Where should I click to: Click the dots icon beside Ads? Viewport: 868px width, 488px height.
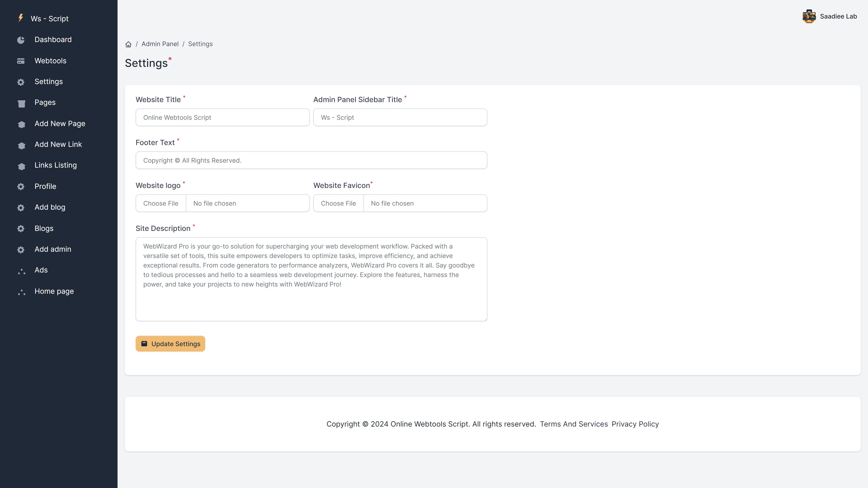21,271
